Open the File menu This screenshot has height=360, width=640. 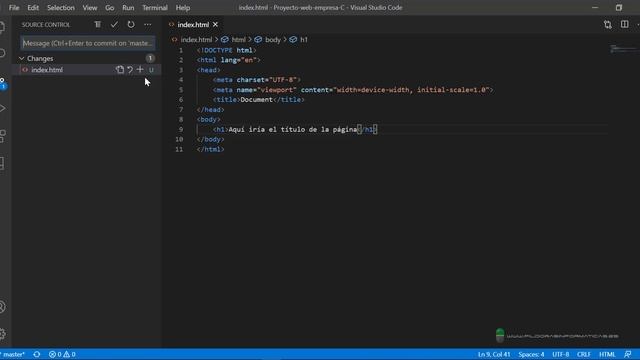pyautogui.click(x=14, y=8)
